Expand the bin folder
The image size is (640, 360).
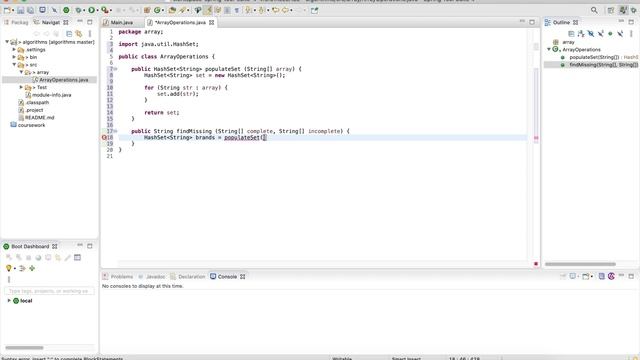[14, 57]
